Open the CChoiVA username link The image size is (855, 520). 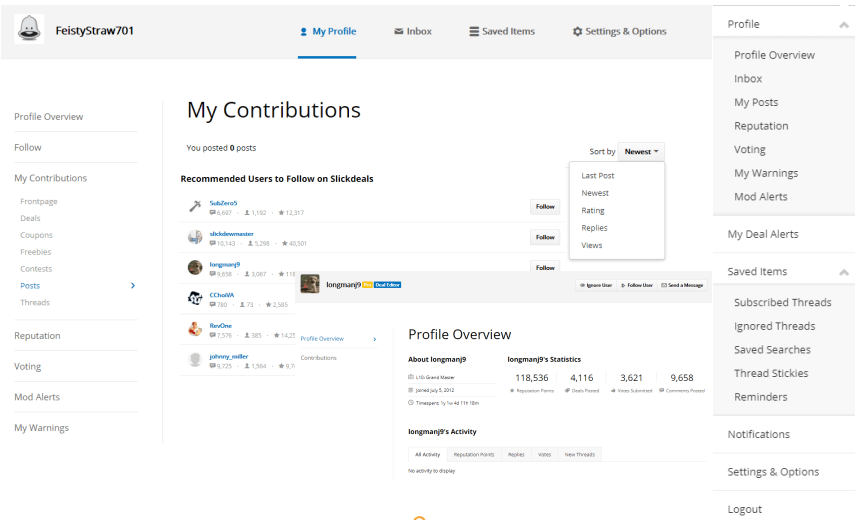pyautogui.click(x=221, y=295)
